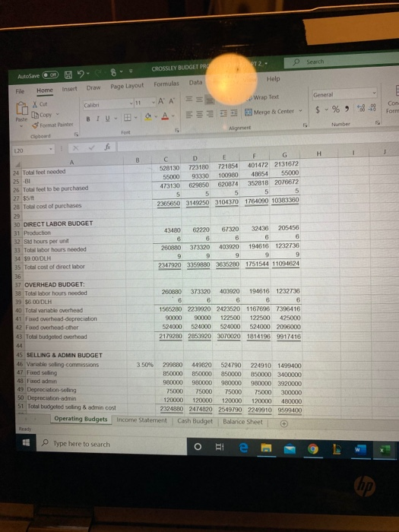
Task: Apply yellow Fill Color bucket
Action: point(148,117)
